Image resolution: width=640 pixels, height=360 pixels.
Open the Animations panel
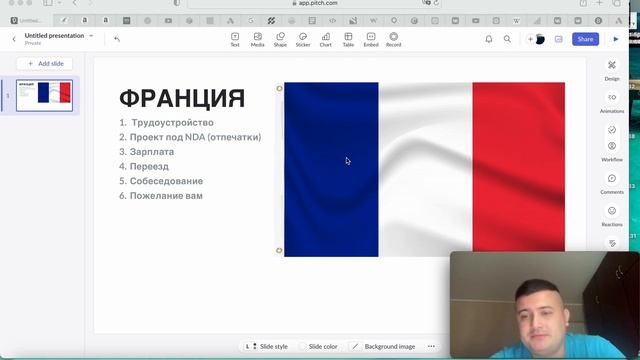click(612, 102)
